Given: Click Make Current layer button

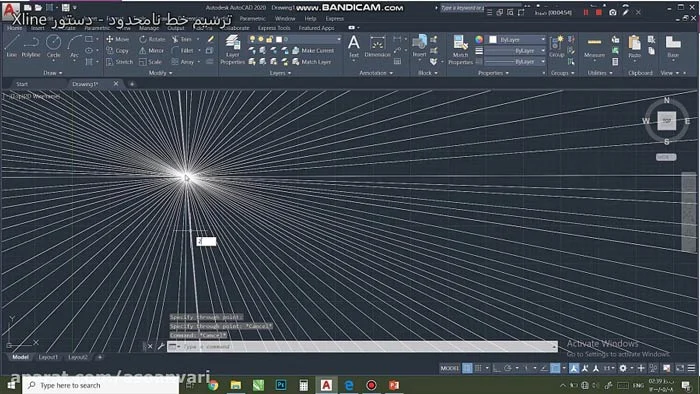Looking at the screenshot, I should [x=313, y=50].
